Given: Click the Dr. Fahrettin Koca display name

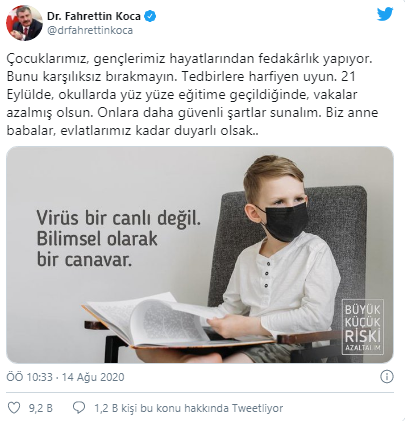Looking at the screenshot, I should [x=94, y=16].
